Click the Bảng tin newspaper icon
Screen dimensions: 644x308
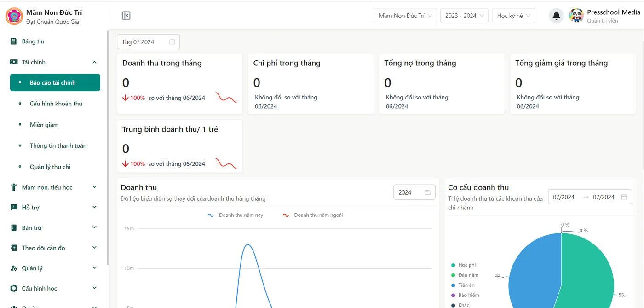coord(14,41)
